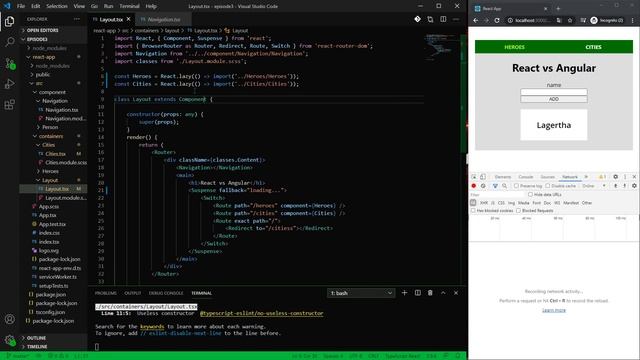Open the Explorer view in activity bar

(10, 21)
